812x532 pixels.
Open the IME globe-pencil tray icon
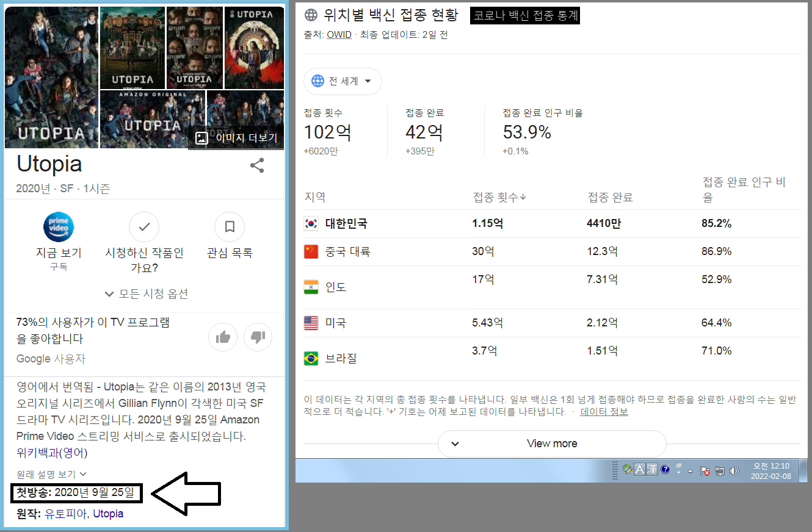[628, 470]
